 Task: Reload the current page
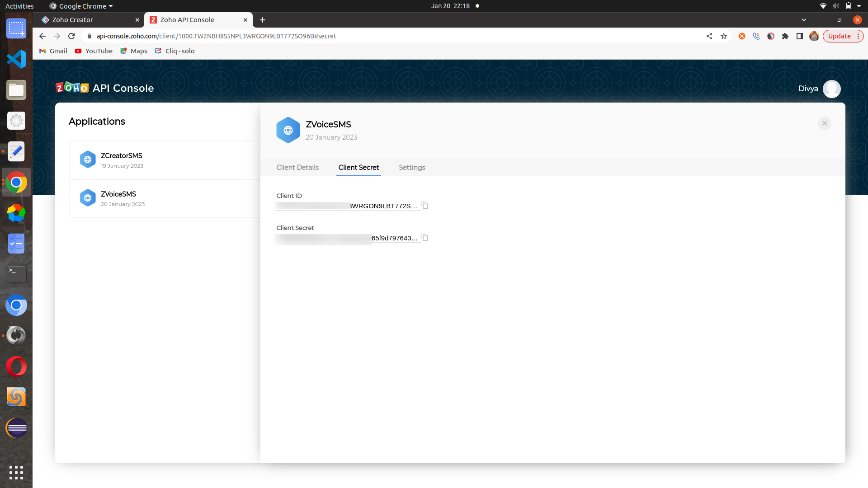coord(71,36)
